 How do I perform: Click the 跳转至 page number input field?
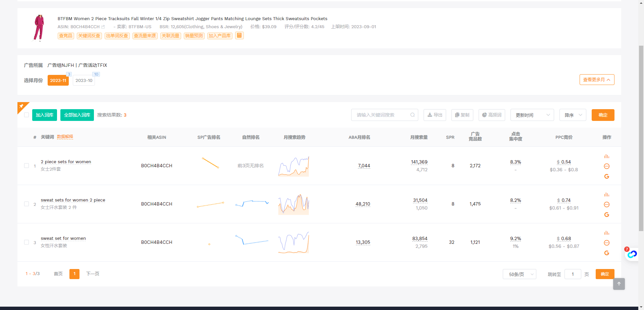(573, 274)
